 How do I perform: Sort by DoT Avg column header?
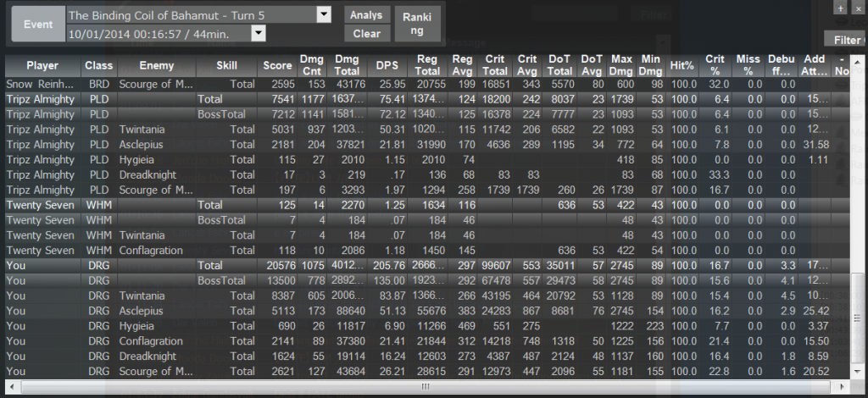(x=592, y=65)
